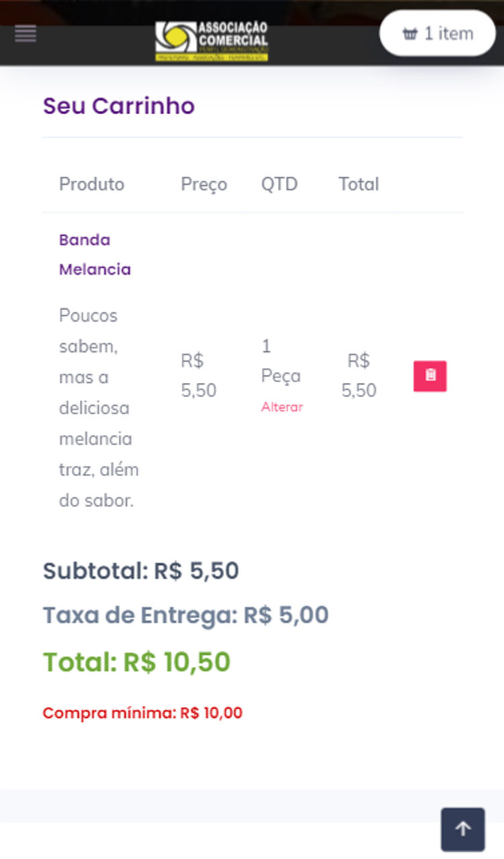Click the Alterar quantity link
The width and height of the screenshot is (504, 859).
click(x=282, y=407)
